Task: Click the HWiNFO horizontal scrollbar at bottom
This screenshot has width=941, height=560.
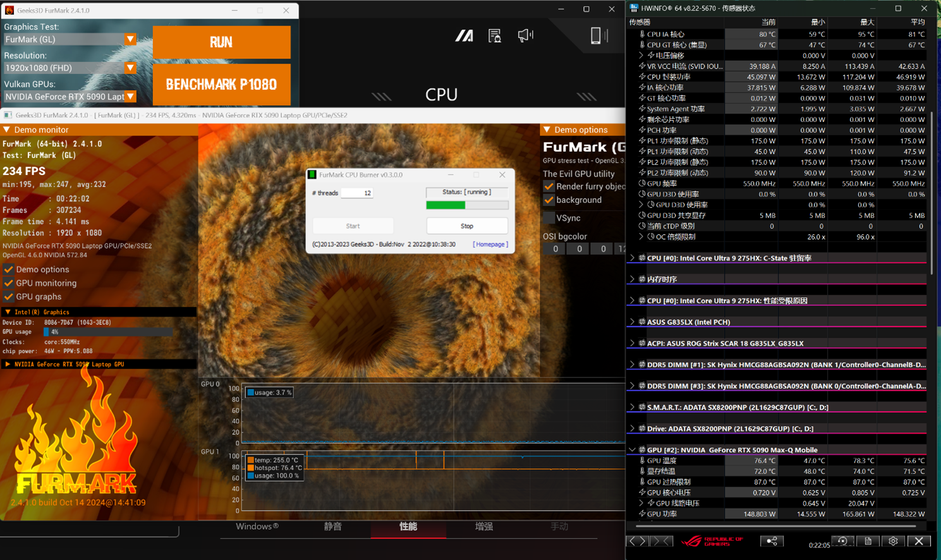Action: [775, 526]
